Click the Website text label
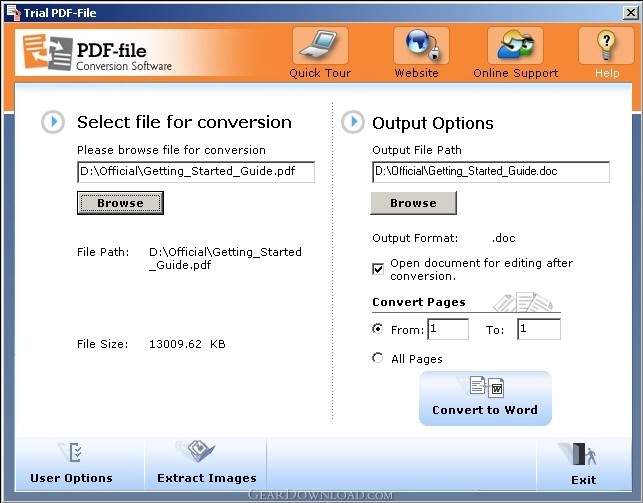 pyautogui.click(x=417, y=73)
